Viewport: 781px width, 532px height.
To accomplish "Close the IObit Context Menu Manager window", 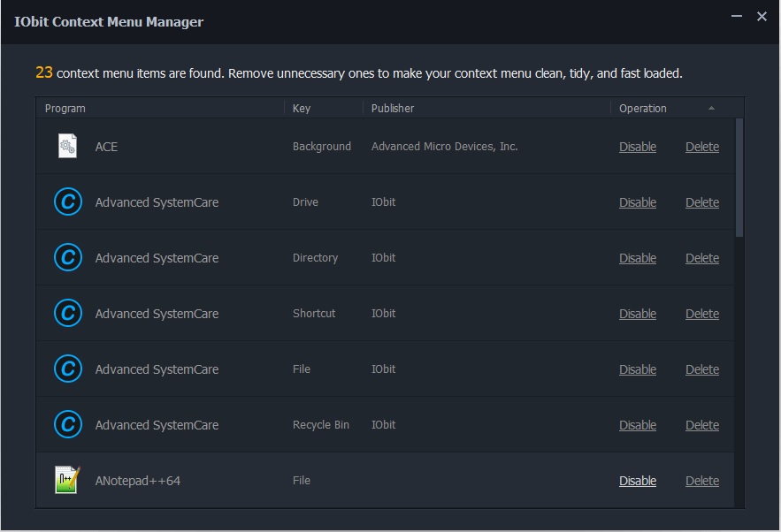I will [x=762, y=17].
